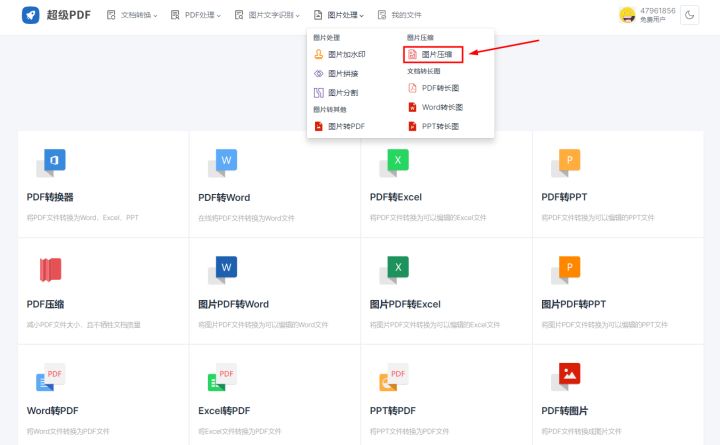This screenshot has width=720, height=445.
Task: Click the Excel转PDF icon
Action: click(222, 377)
